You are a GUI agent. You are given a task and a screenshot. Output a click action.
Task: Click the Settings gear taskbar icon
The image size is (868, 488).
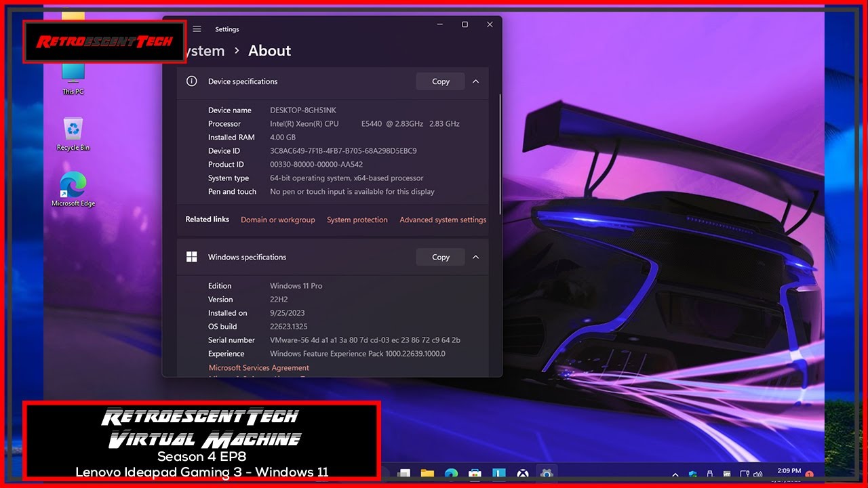click(547, 474)
